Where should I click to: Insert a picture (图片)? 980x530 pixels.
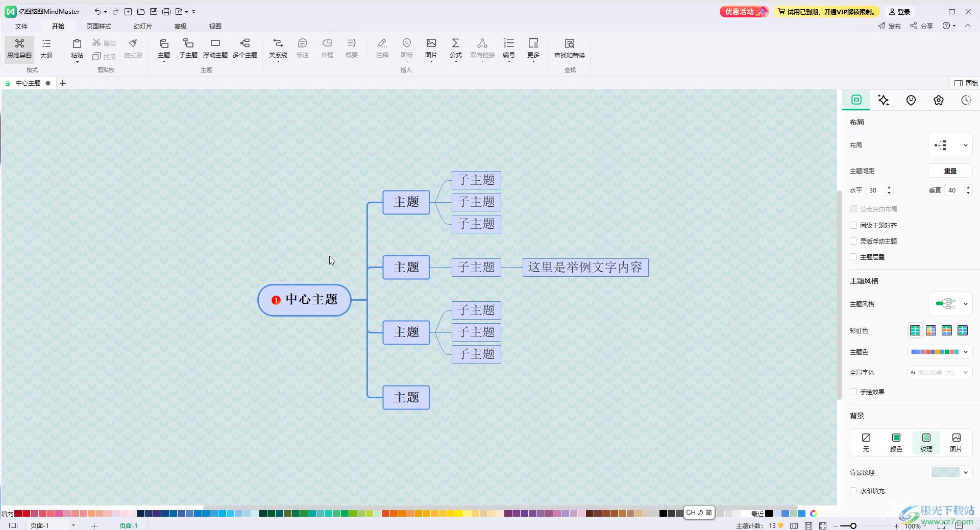coord(431,49)
